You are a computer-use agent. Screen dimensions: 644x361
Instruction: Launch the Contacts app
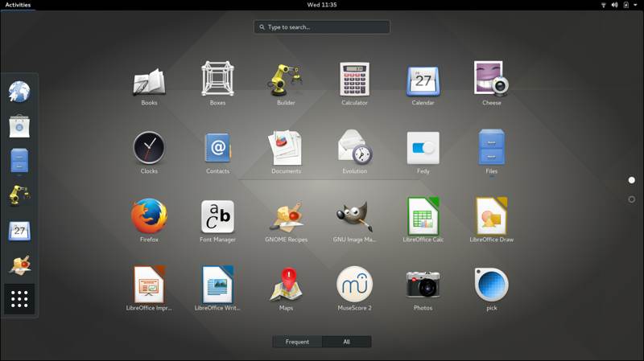click(217, 152)
